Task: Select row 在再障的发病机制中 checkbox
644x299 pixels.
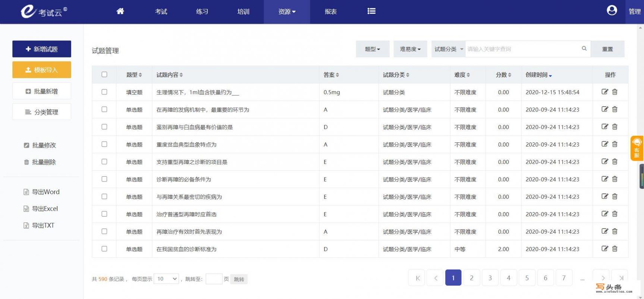Action: 104,109
